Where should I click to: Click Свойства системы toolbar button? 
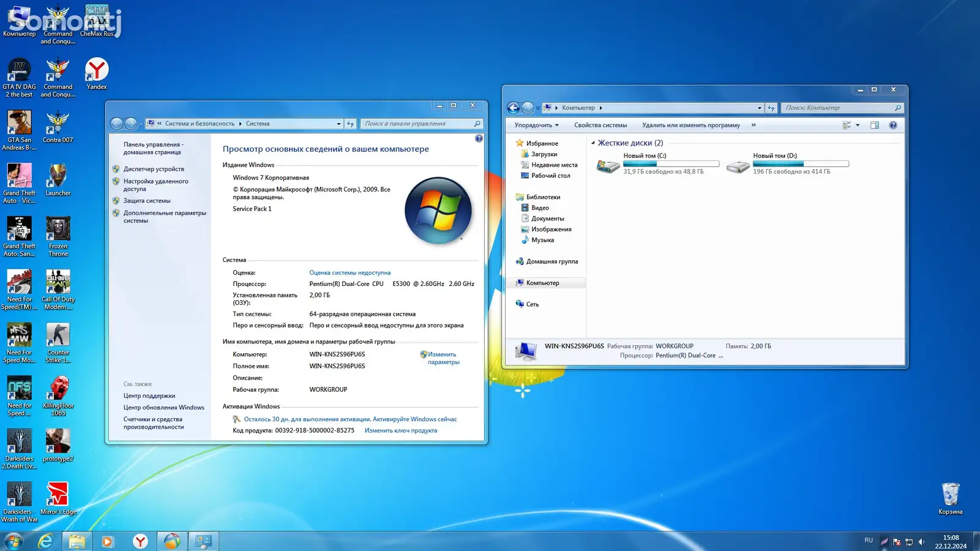[600, 125]
